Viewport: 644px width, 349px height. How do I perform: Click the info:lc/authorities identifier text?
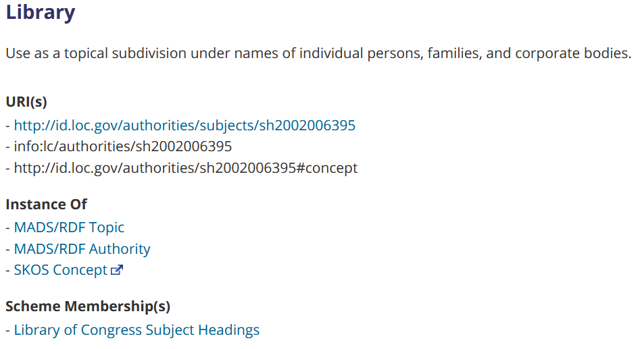pyautogui.click(x=122, y=146)
